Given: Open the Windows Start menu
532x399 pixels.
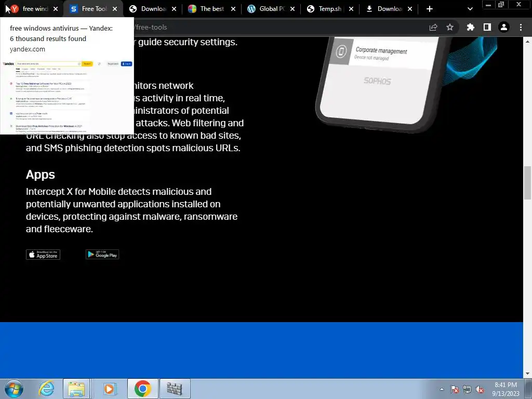Looking at the screenshot, I should (x=14, y=389).
